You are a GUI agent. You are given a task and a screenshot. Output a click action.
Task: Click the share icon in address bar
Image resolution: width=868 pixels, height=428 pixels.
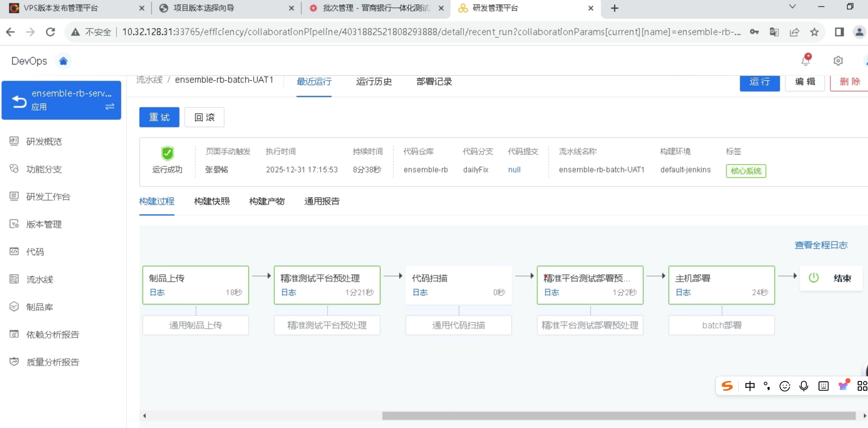[x=794, y=32]
